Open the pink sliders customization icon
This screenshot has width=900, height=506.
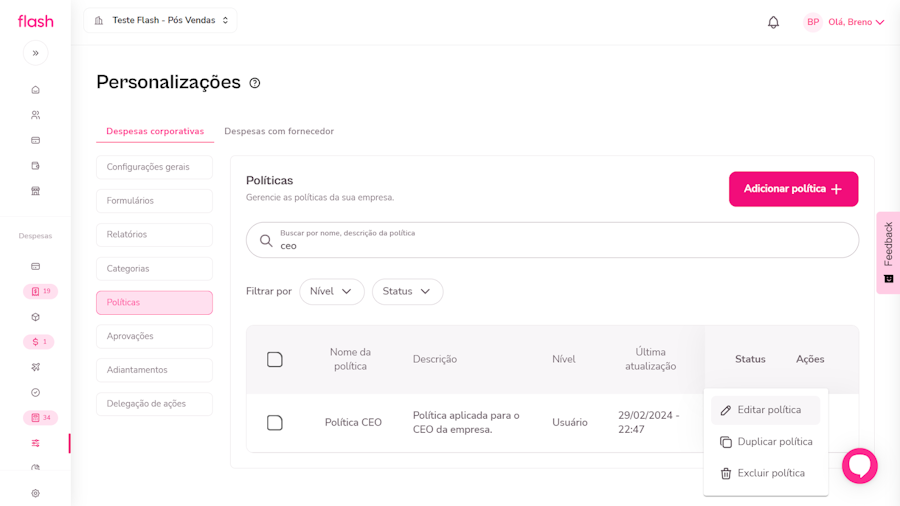(x=36, y=443)
